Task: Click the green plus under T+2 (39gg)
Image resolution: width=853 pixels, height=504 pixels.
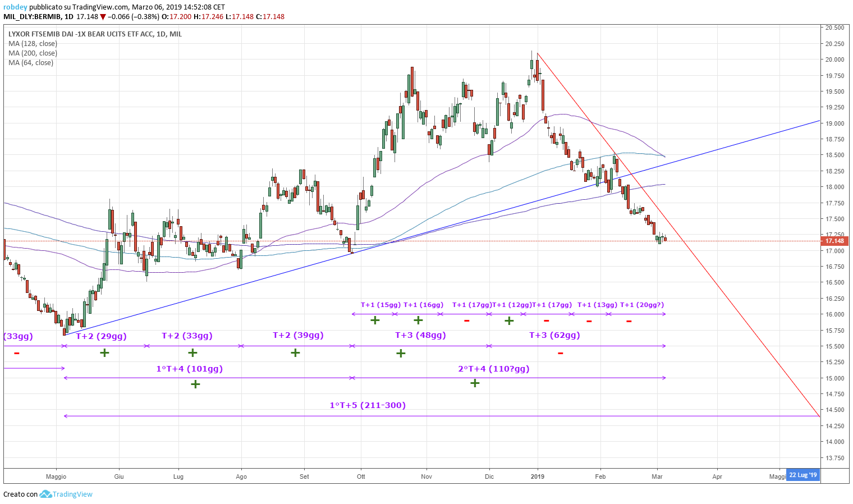Action: [x=295, y=352]
